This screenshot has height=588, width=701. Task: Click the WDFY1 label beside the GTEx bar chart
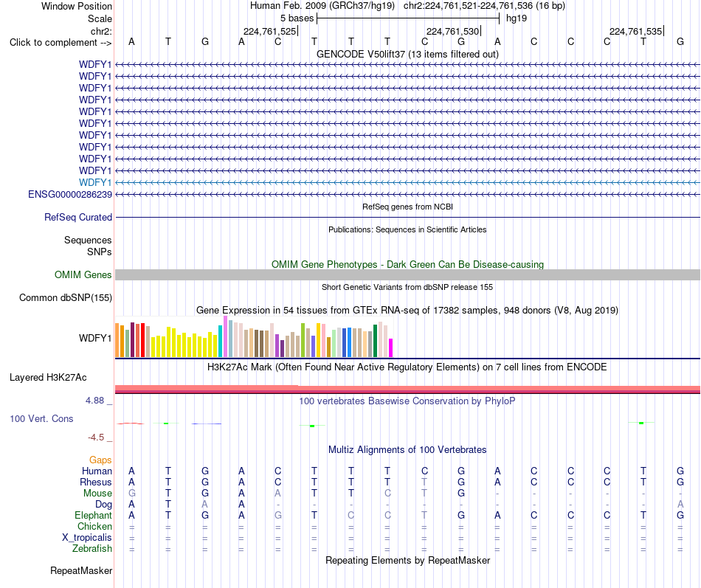tap(95, 338)
